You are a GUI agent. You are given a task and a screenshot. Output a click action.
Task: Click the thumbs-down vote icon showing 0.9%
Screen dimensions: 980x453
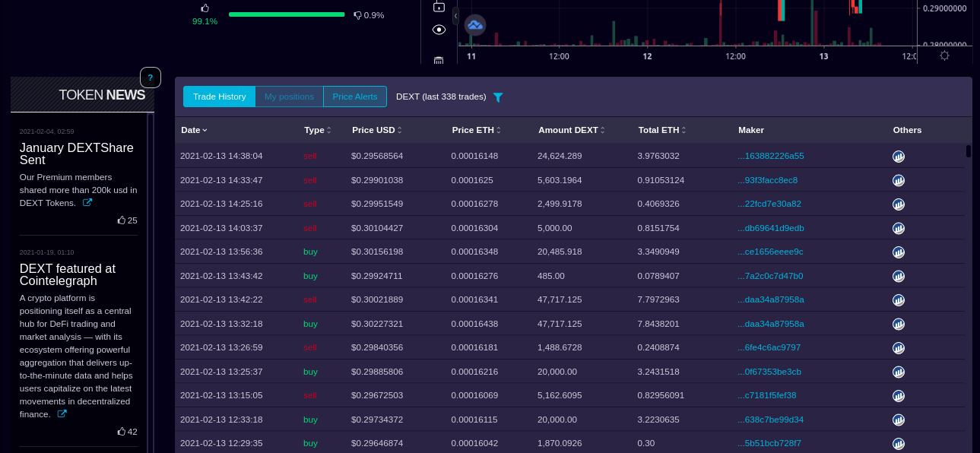[357, 15]
